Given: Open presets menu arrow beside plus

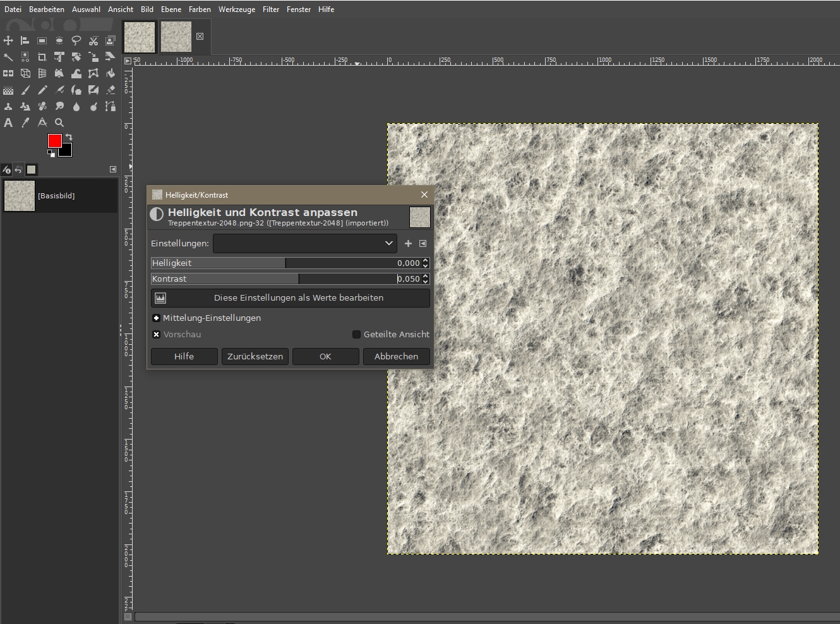Looking at the screenshot, I should click(423, 243).
